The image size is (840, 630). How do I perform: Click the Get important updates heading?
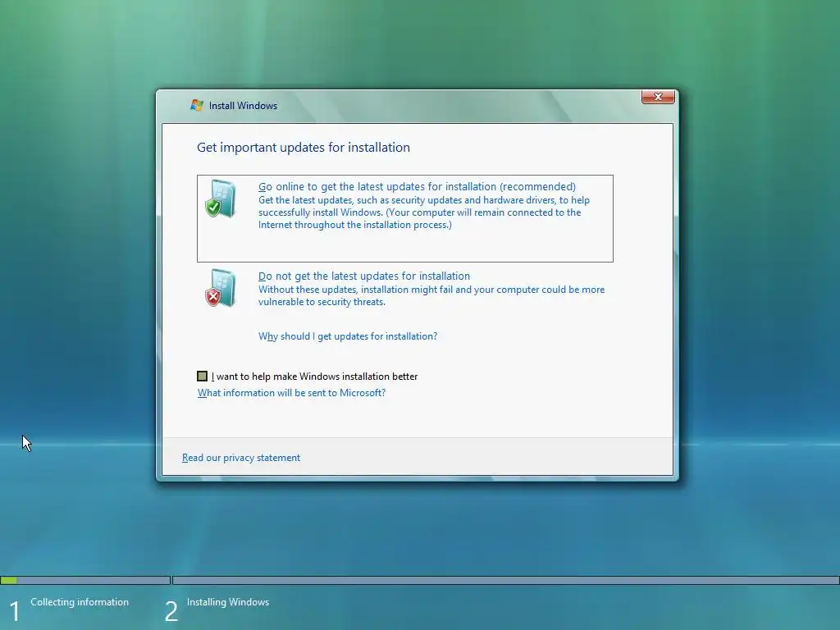point(304,148)
